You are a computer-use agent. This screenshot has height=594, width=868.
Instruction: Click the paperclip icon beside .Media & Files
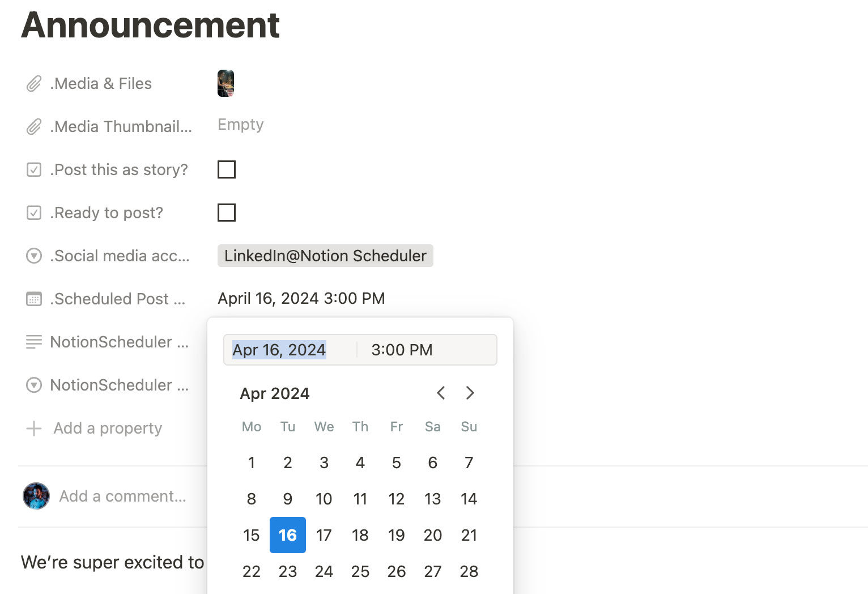[x=34, y=84]
